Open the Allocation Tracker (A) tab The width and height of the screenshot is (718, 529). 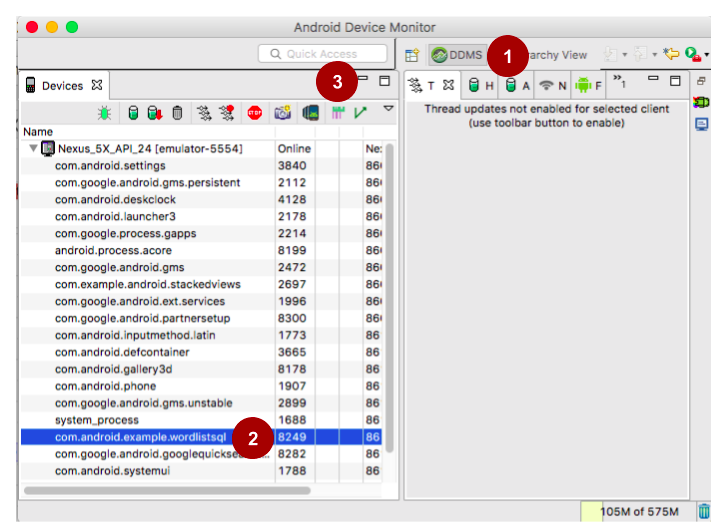(517, 85)
